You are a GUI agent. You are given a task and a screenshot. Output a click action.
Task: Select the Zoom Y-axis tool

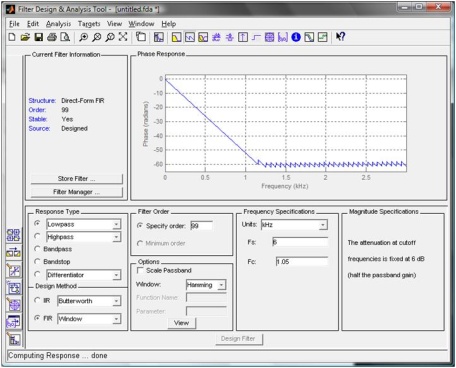coord(110,37)
